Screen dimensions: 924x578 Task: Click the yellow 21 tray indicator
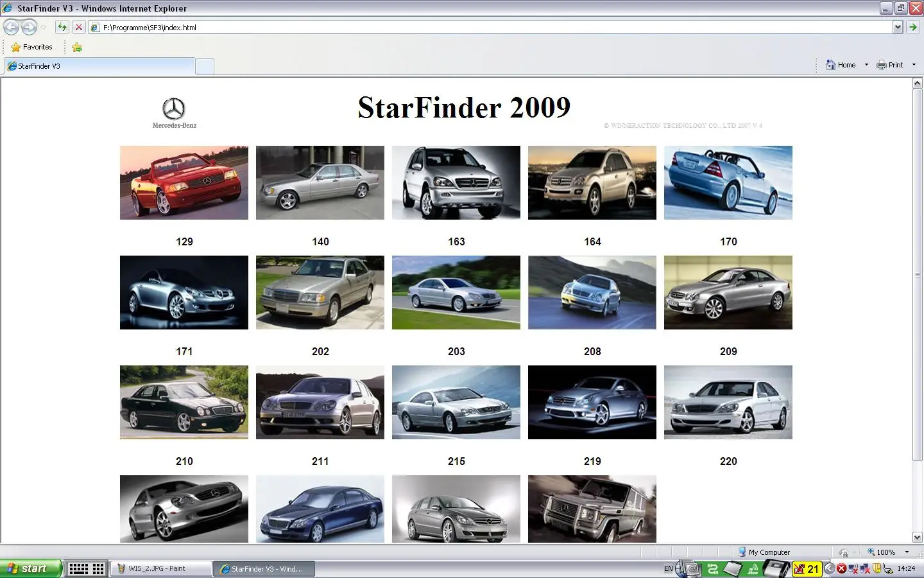(x=807, y=568)
